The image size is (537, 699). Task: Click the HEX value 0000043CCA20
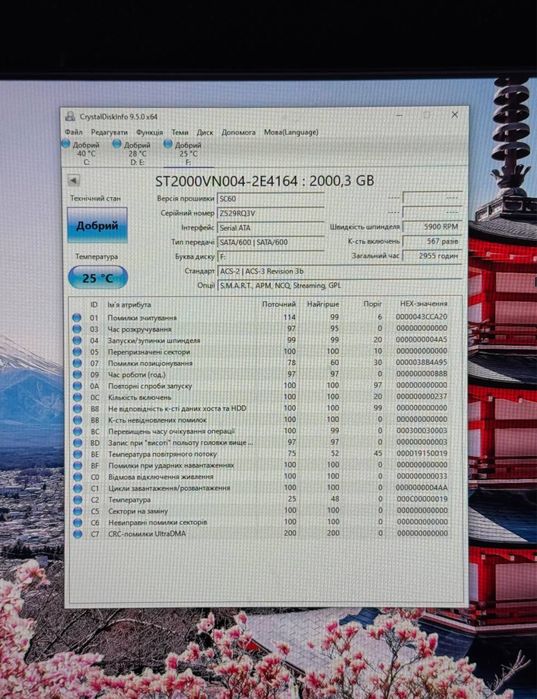[422, 317]
